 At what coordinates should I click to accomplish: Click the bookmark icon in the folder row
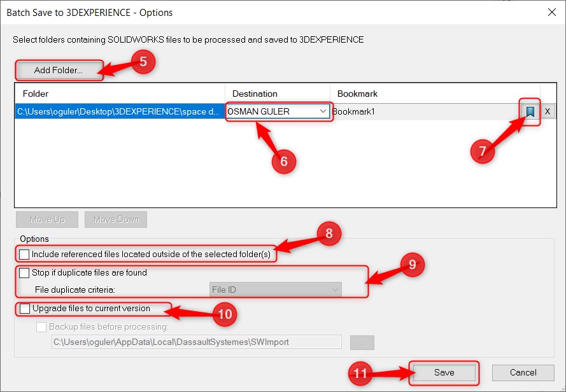tap(530, 111)
